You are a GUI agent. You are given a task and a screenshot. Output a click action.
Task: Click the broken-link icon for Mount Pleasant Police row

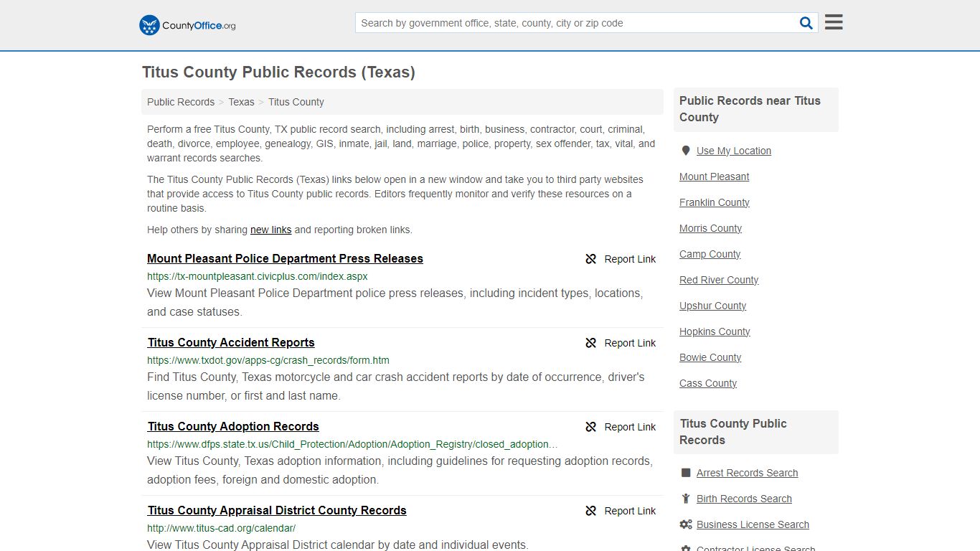(x=591, y=259)
